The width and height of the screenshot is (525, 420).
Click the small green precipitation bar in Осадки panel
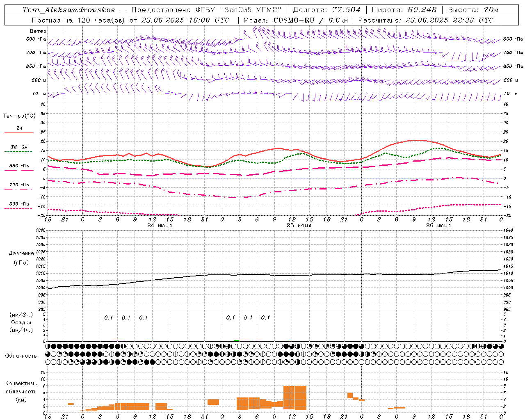tap(237, 340)
